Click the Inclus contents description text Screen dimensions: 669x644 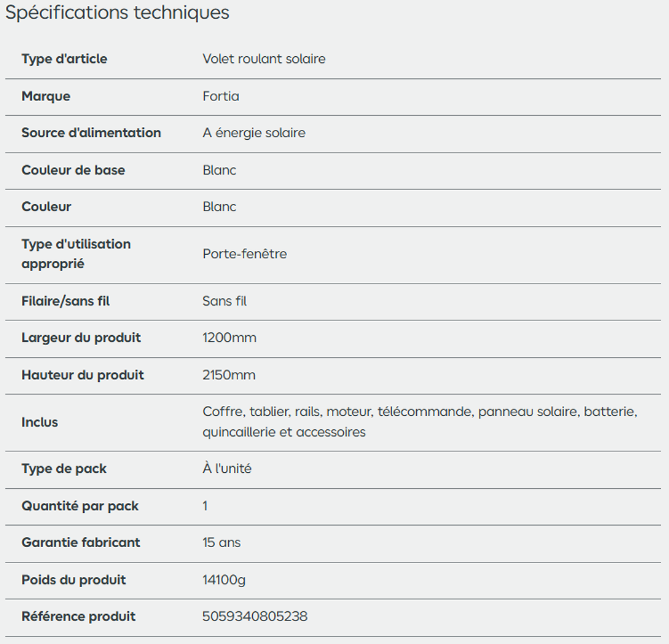[420, 422]
